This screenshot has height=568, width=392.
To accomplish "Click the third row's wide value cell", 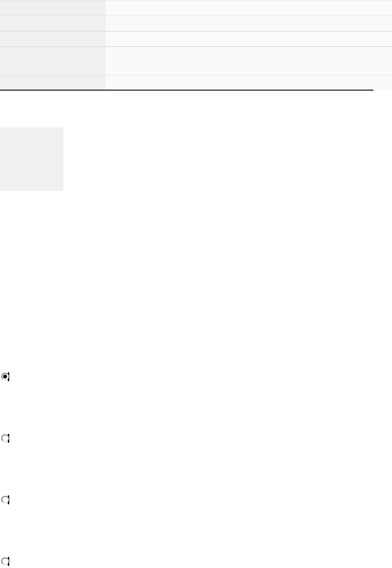I will [x=248, y=39].
